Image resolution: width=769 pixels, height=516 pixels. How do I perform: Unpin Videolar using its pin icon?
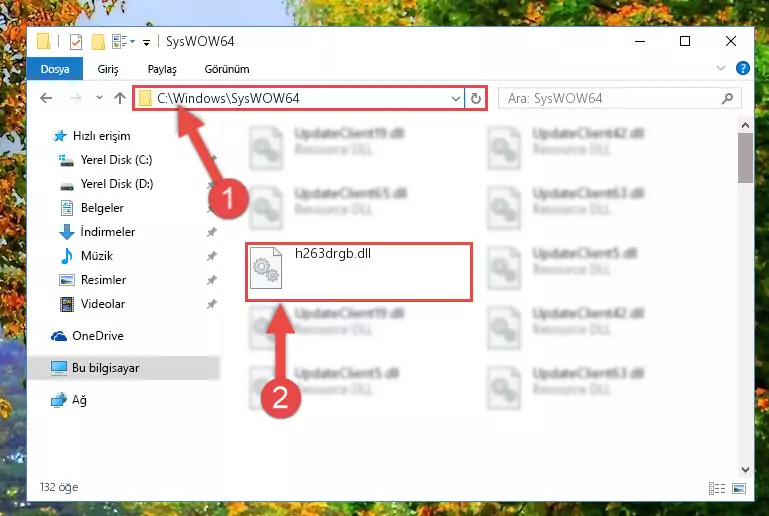(x=211, y=304)
